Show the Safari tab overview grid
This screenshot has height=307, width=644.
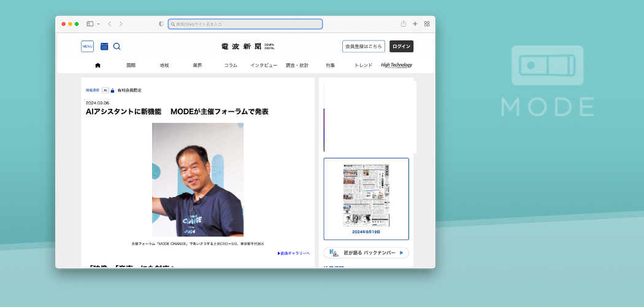427,24
